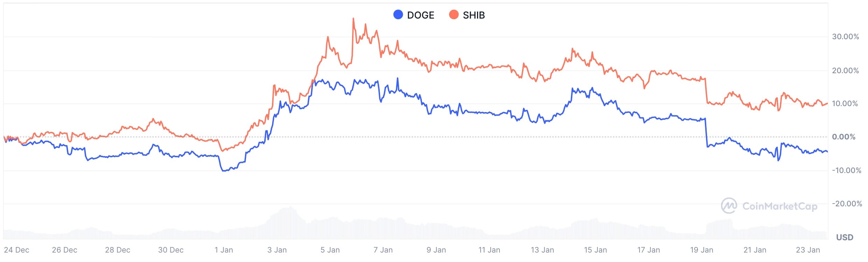868x262 pixels.
Task: Click the 20.00% y-axis label
Action: [846, 70]
